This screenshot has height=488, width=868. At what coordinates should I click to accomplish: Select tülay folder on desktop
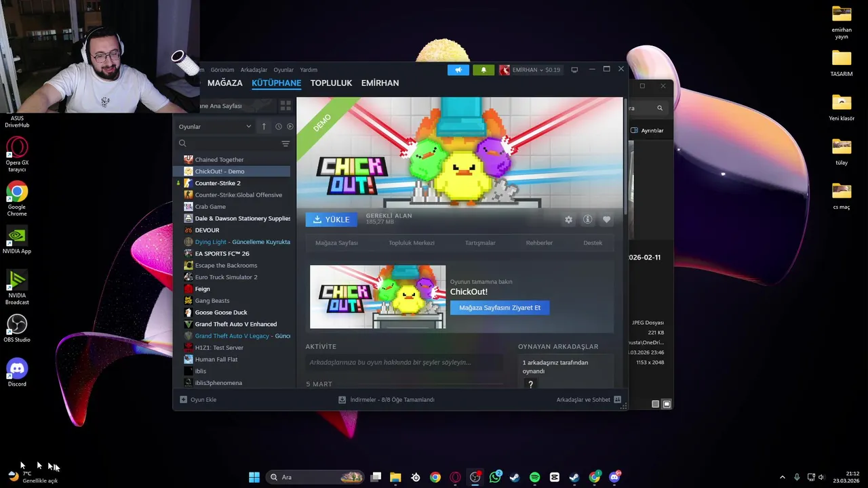(842, 152)
